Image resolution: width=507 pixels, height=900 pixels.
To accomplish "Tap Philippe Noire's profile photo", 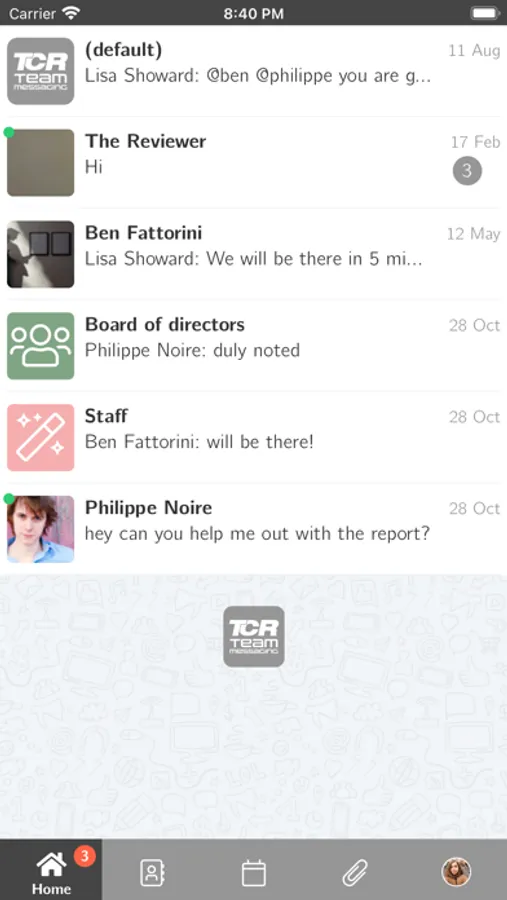I will click(41, 529).
